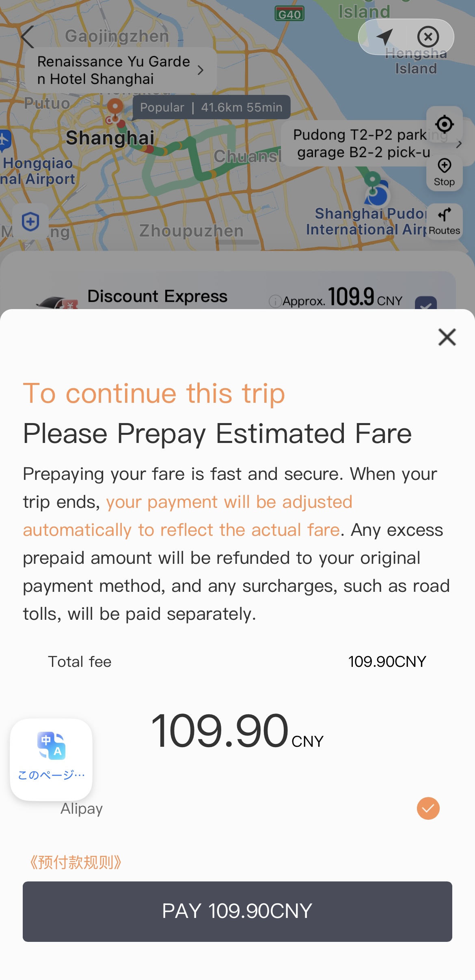Screen dimensions: 475x980
Task: Tap the navigation arrow icon
Action: pyautogui.click(x=384, y=37)
